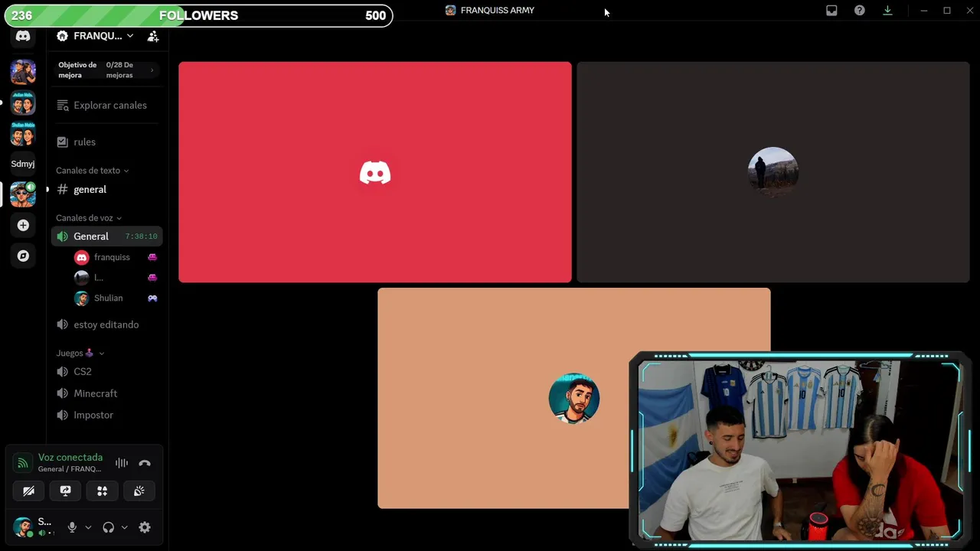Click own user avatar in bottom panel
Viewport: 980px width, 551px height.
pos(22,527)
